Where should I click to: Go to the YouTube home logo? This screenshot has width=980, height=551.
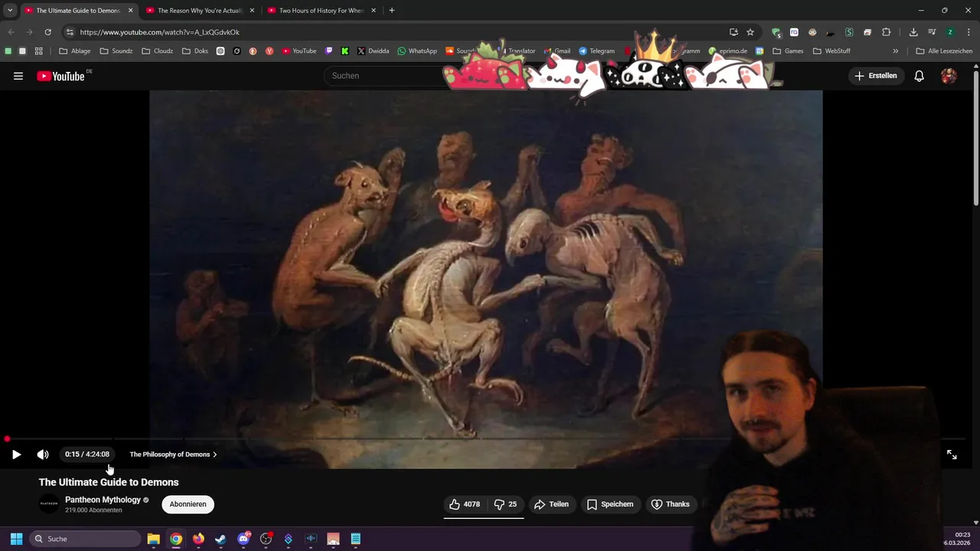click(60, 76)
